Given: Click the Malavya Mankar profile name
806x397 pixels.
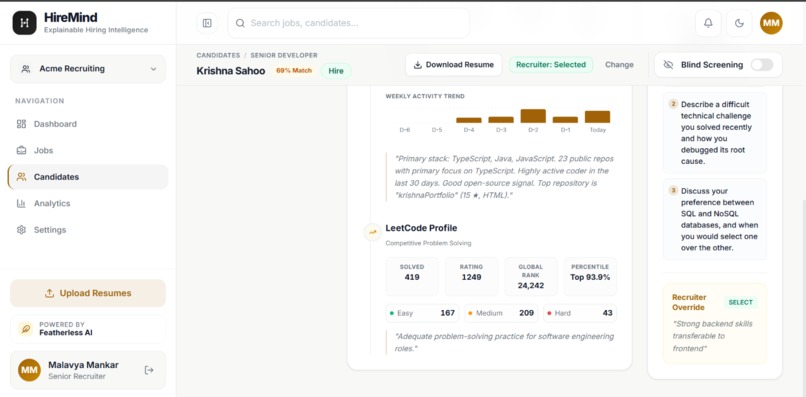Looking at the screenshot, I should click(x=83, y=365).
